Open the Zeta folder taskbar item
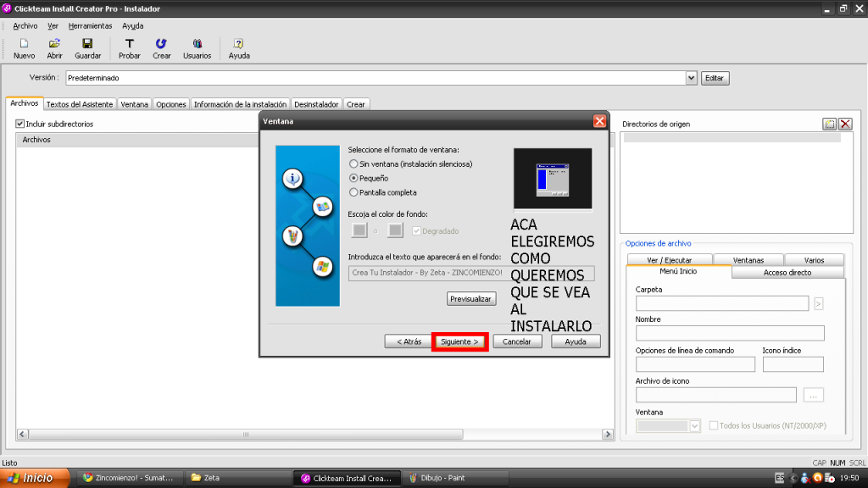The height and width of the screenshot is (488, 868). [238, 478]
